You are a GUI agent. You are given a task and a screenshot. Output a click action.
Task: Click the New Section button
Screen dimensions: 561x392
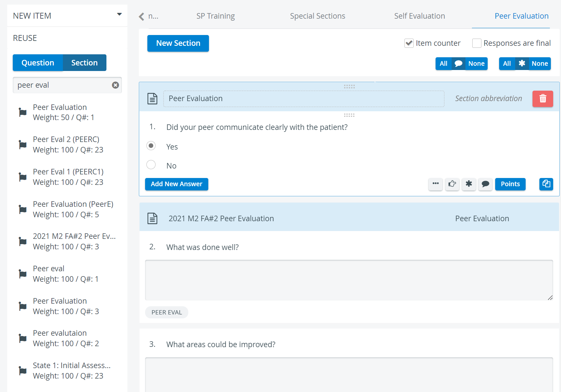pyautogui.click(x=178, y=43)
